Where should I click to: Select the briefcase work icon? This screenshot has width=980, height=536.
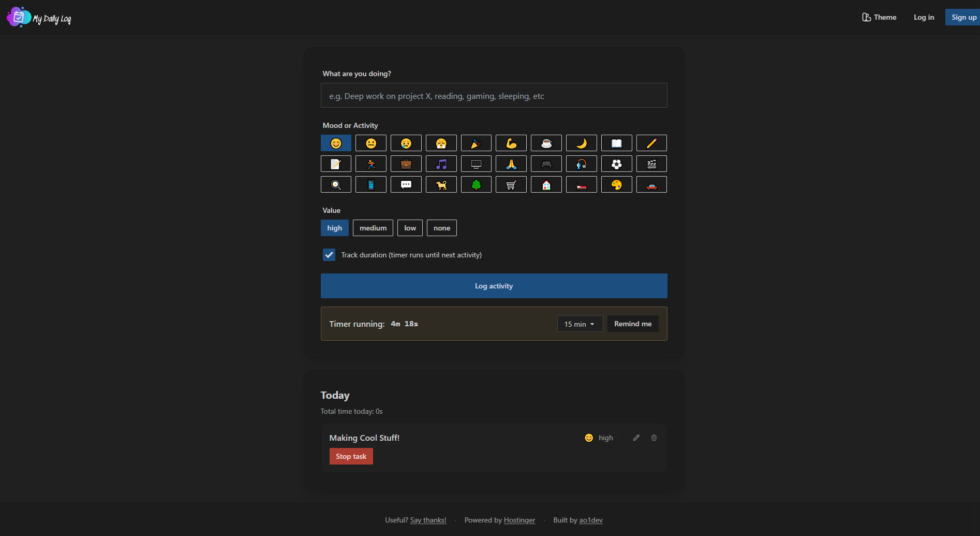pos(406,164)
